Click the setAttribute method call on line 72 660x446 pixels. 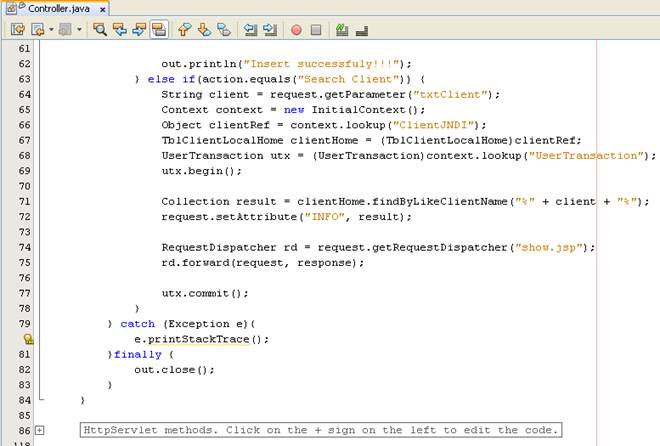tap(256, 217)
